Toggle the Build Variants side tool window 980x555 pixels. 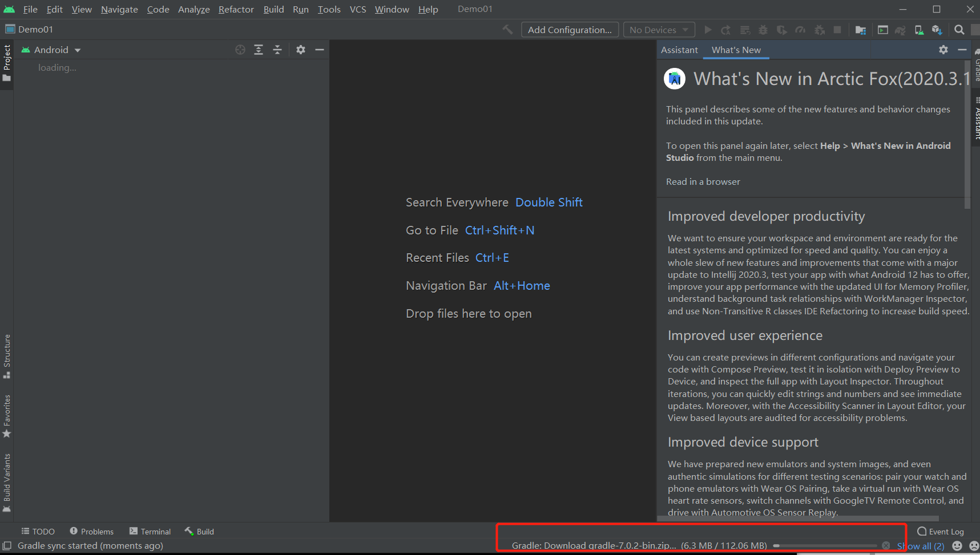pos(7,483)
